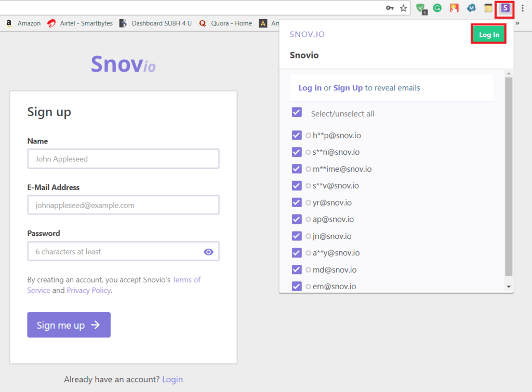The height and width of the screenshot is (392, 532).
Task: Click the red hand pointer extension icon
Action: click(454, 8)
